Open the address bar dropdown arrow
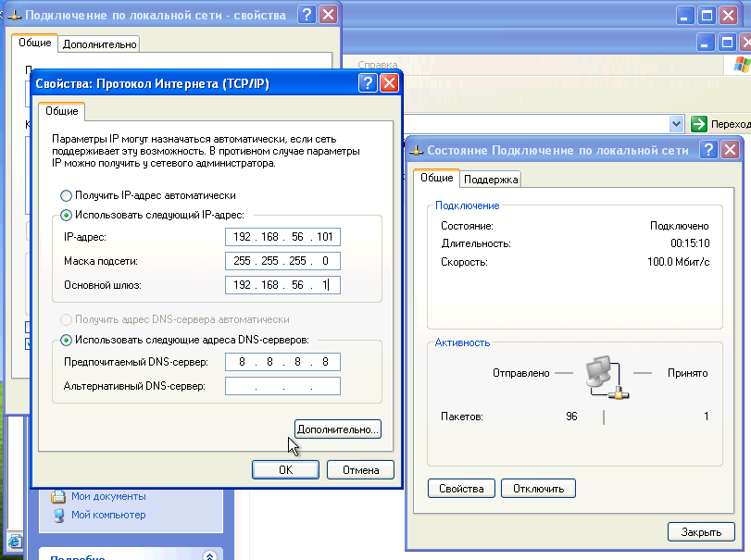The height and width of the screenshot is (560, 751). [676, 124]
